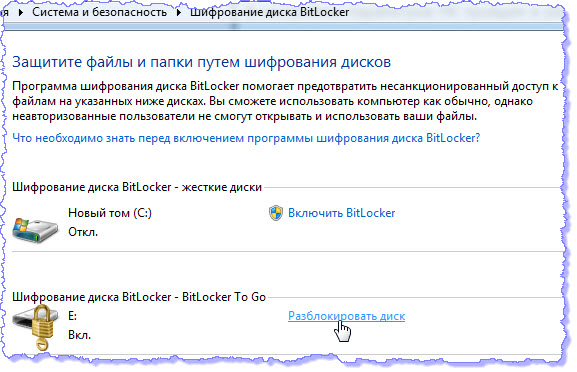This screenshot has height=372, width=577.
Task: Click the Вкл. status text
Action: [x=79, y=335]
